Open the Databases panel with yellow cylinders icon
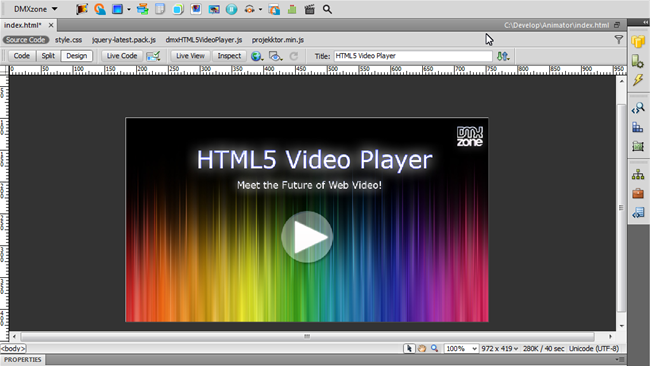Image resolution: width=650 pixels, height=366 pixels. [x=638, y=42]
